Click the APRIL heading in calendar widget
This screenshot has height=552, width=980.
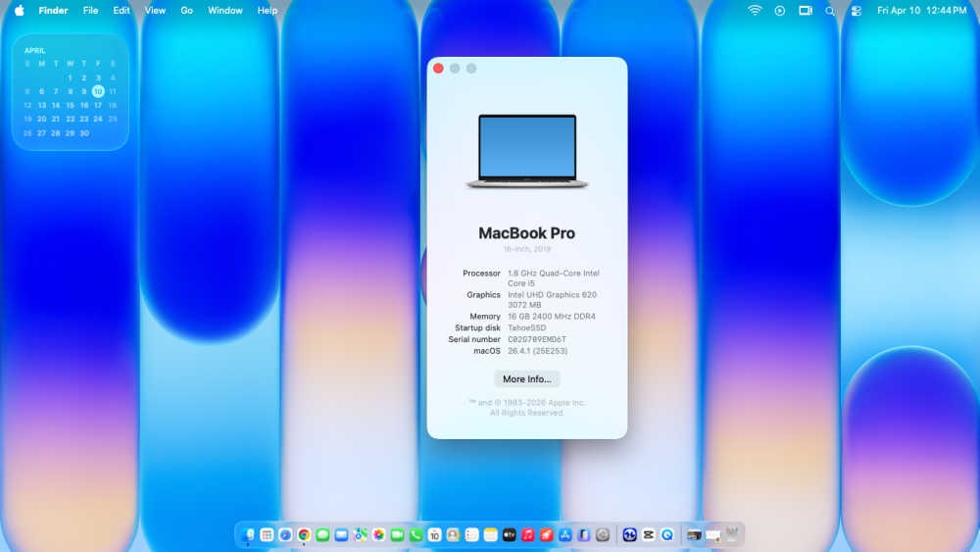pyautogui.click(x=34, y=51)
